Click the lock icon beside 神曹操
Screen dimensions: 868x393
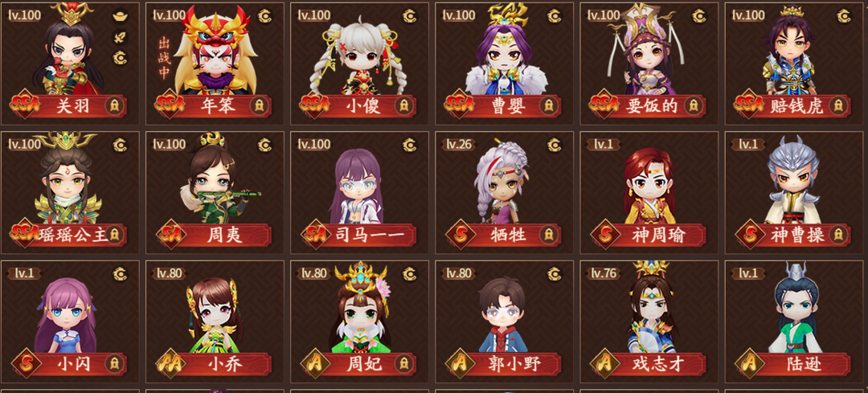838,234
